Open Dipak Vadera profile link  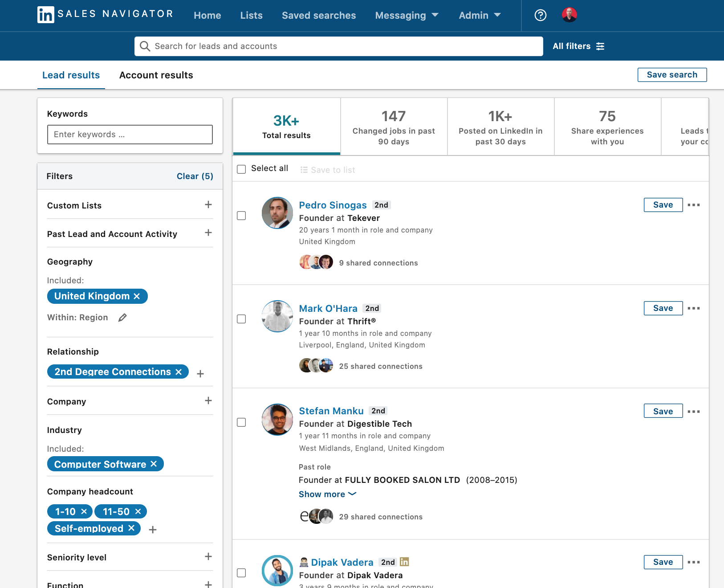(342, 562)
